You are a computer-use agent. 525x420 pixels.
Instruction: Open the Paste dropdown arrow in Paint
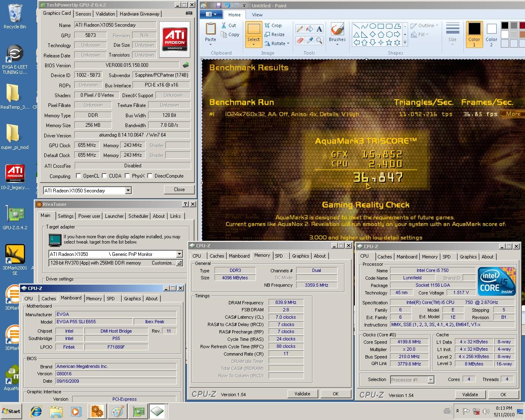click(210, 44)
